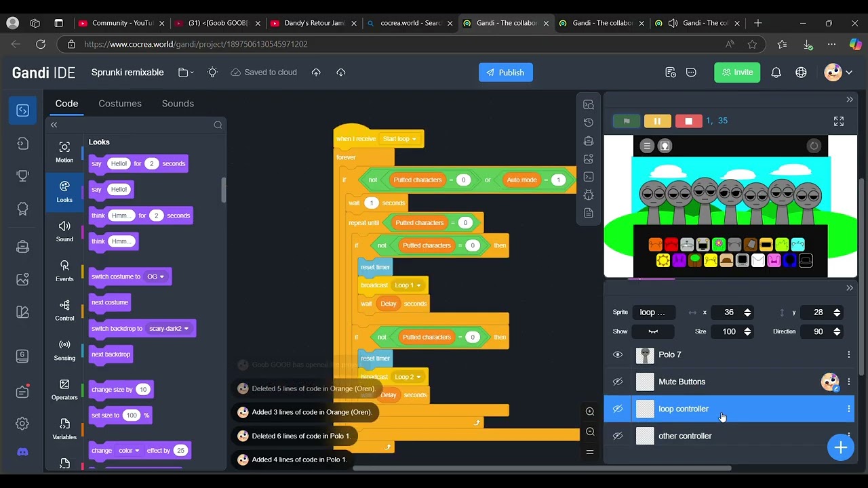
Task: Open the language globe icon
Action: (x=801, y=73)
